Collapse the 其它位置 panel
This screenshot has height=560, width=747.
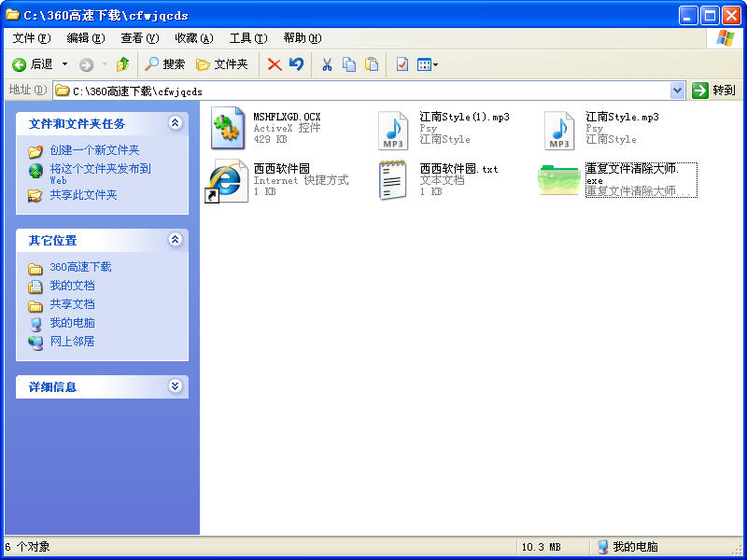click(x=176, y=240)
